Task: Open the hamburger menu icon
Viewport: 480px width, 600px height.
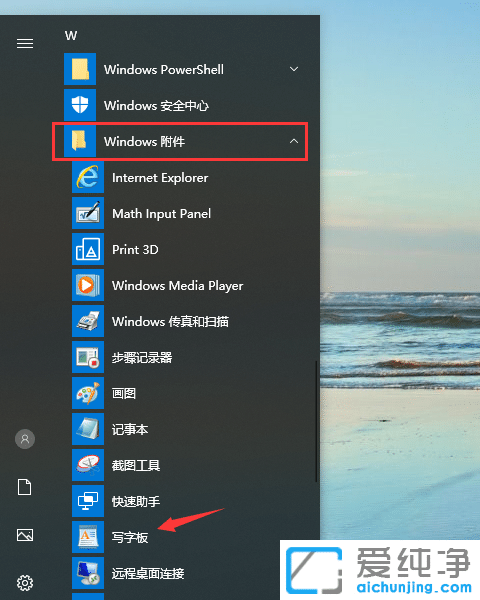Action: click(25, 44)
